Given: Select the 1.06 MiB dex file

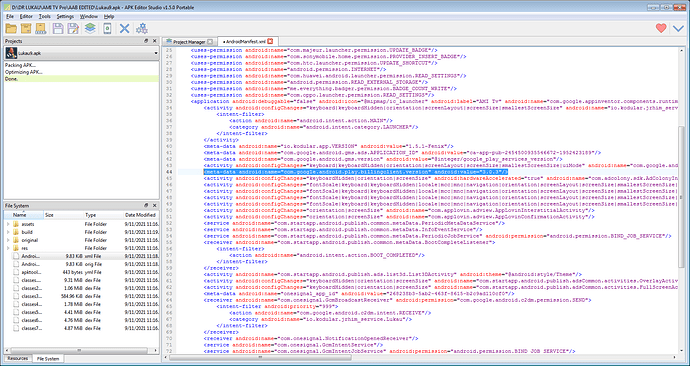Looking at the screenshot, I should tap(81, 288).
